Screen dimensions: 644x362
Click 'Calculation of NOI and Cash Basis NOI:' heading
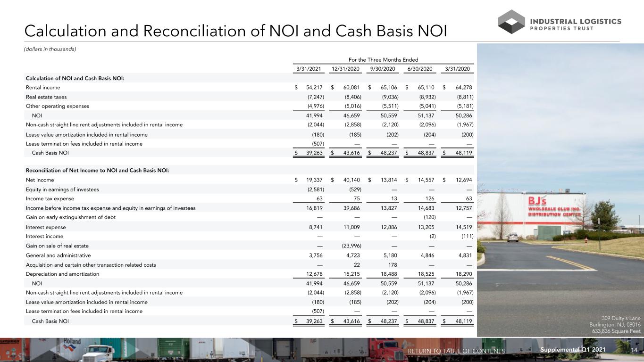click(75, 78)
